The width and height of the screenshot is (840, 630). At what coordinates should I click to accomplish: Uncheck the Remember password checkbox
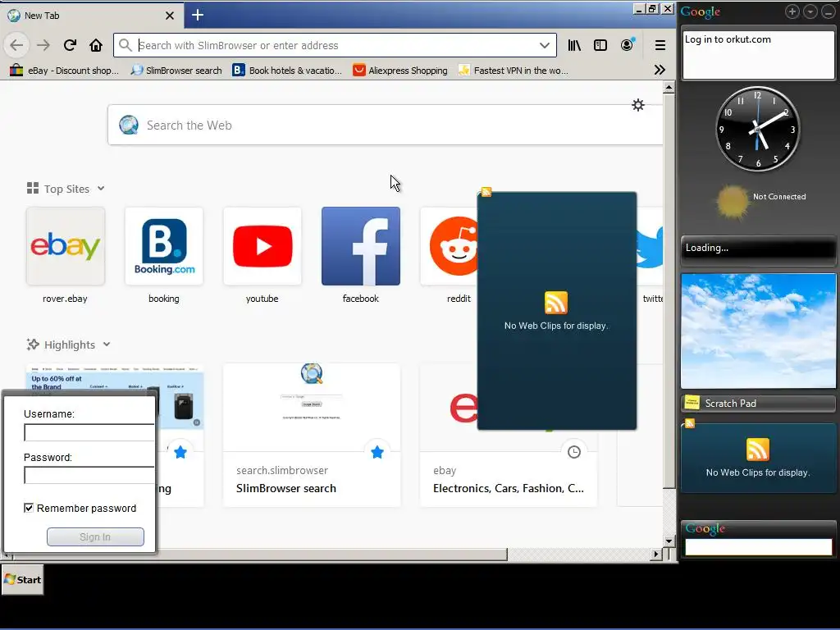29,508
